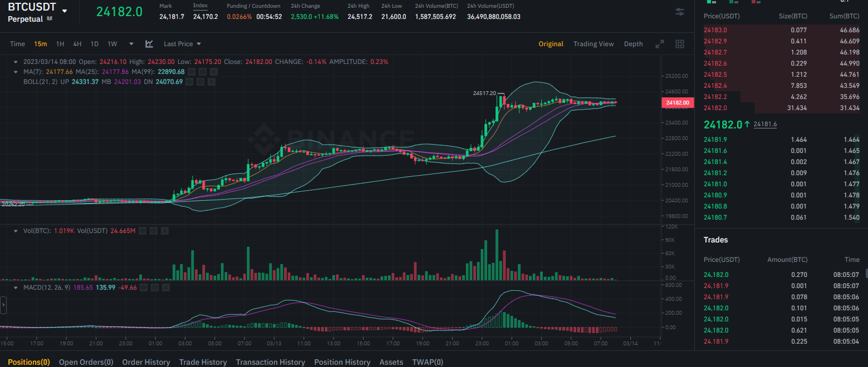Open the MA indicator settings gear
868x367 pixels.
click(203, 72)
